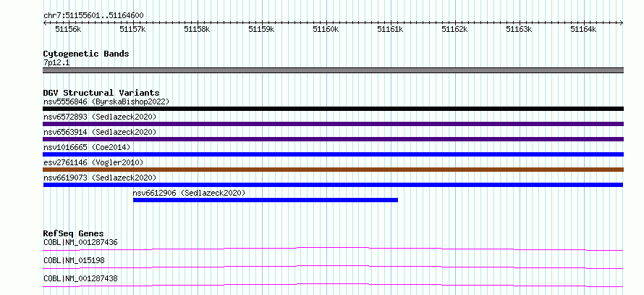Click the 51164k ruler tick label
The width and height of the screenshot is (644, 295).
(584, 29)
